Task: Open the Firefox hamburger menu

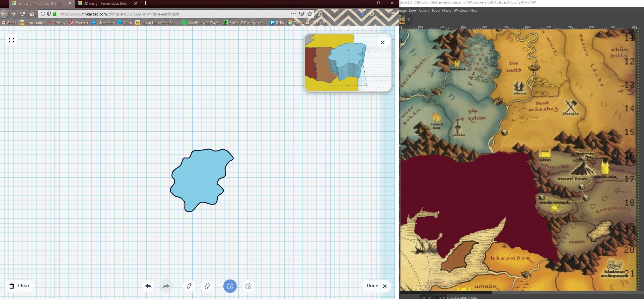Action: tap(393, 14)
